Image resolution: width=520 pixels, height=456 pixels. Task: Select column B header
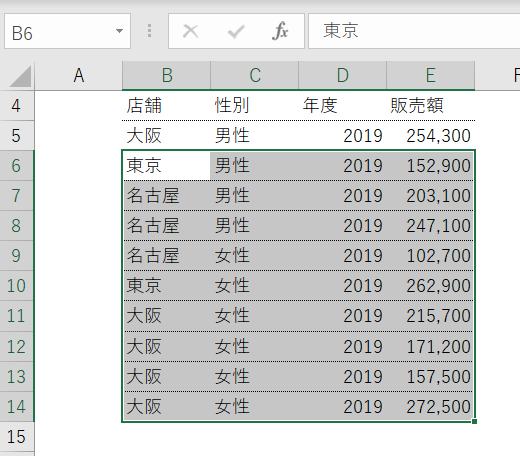(166, 75)
